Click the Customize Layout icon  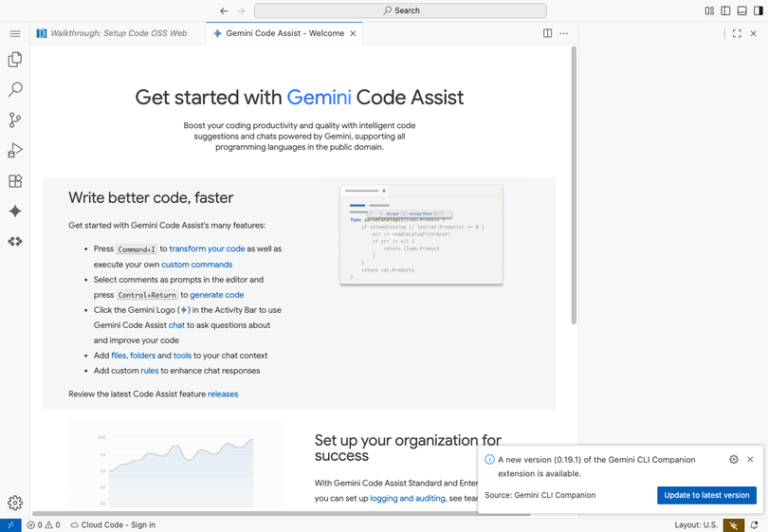[709, 10]
